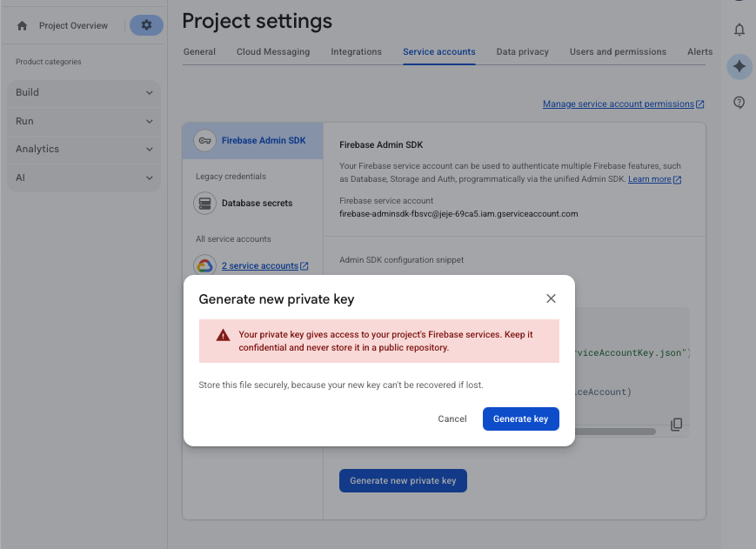Switch to the Data privacy tab
Screen dimensions: 756x549
(522, 51)
